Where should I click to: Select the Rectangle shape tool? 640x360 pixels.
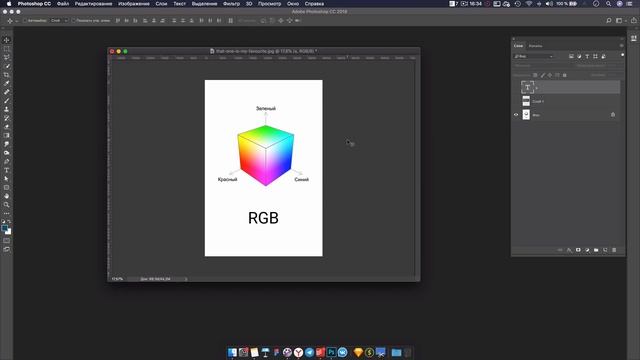point(7,187)
